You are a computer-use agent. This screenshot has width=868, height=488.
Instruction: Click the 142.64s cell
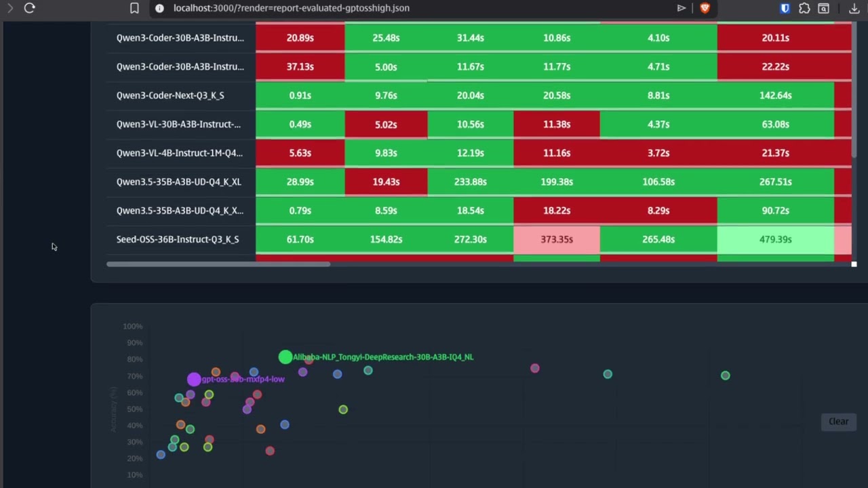[775, 96]
